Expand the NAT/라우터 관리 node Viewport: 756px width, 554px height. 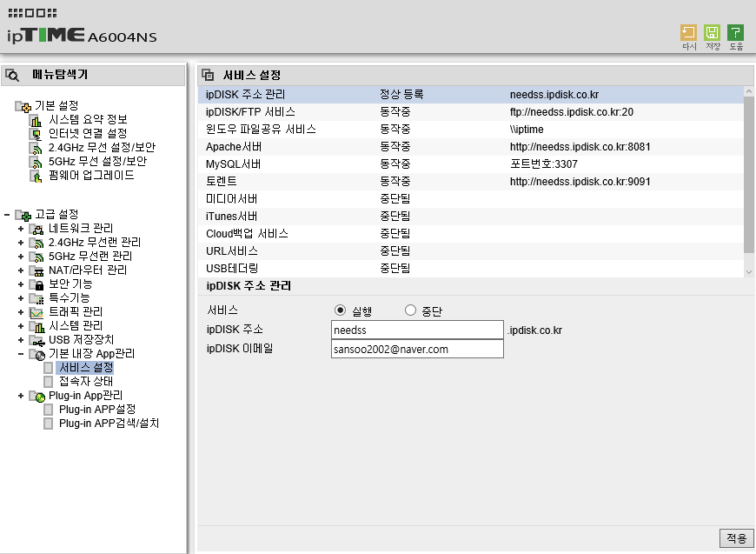click(21, 270)
